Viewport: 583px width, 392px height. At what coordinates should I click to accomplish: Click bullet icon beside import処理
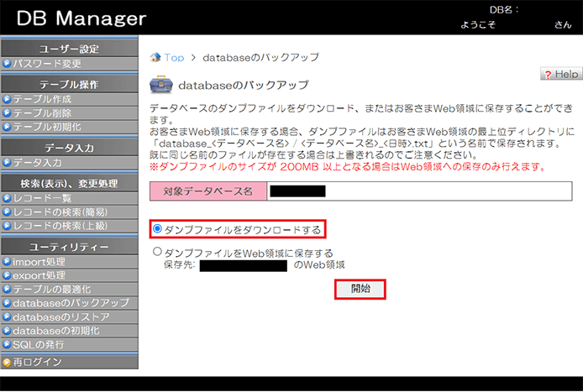pos(7,261)
